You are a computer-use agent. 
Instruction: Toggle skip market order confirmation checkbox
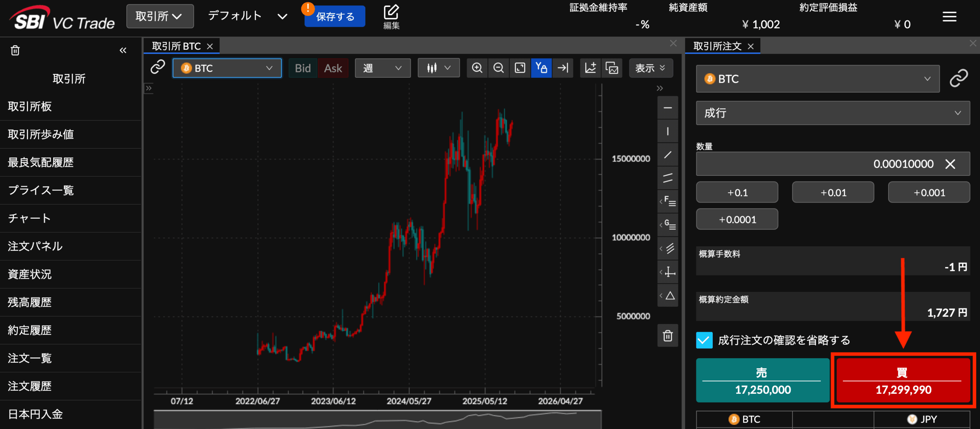[x=704, y=340]
